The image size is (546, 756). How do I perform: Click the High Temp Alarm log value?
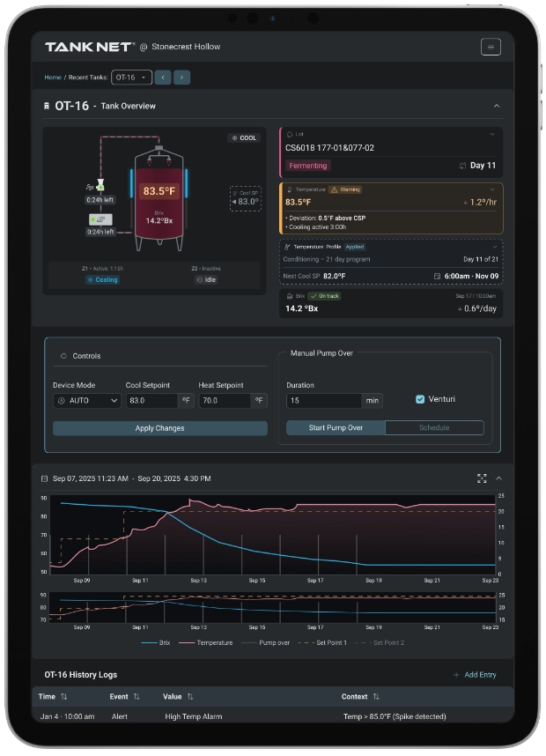[194, 716]
